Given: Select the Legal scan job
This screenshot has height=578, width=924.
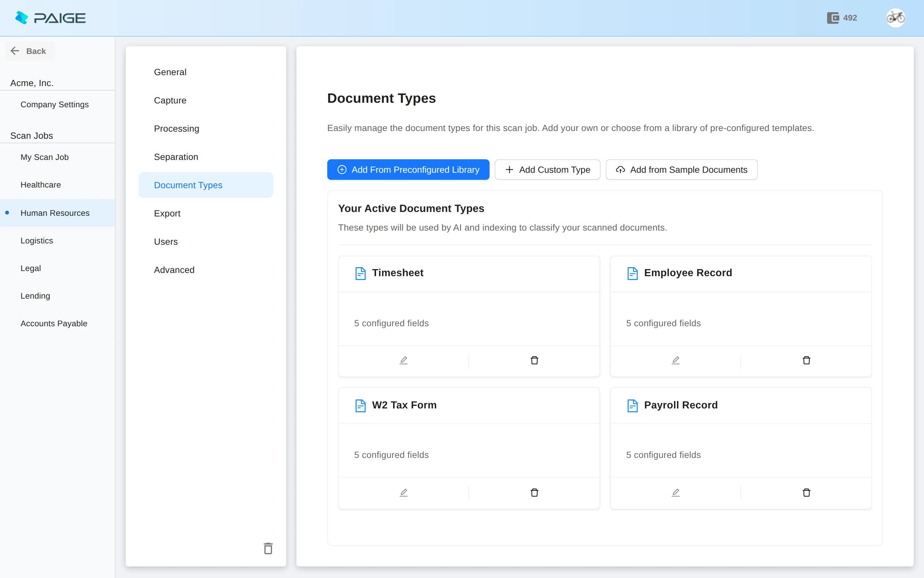Looking at the screenshot, I should (57, 268).
